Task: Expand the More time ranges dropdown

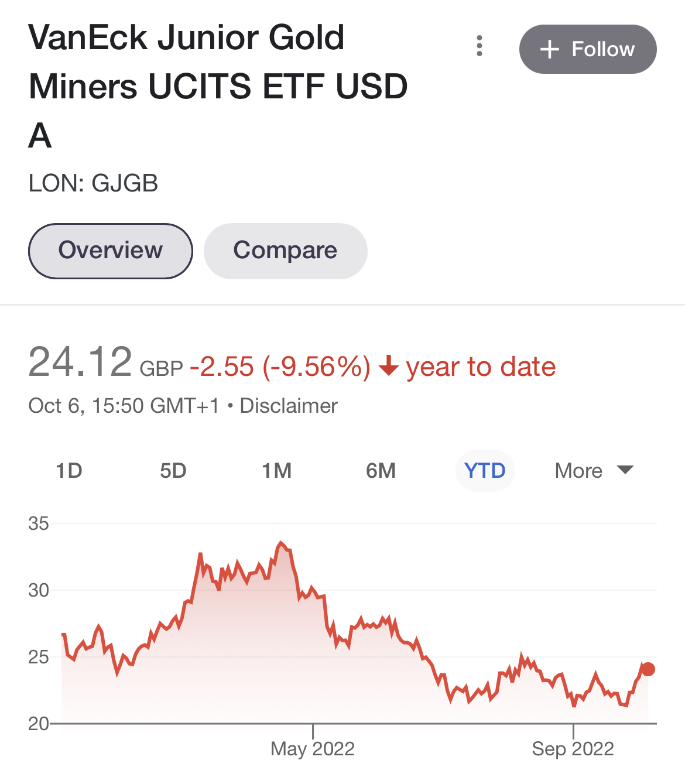Action: click(594, 471)
